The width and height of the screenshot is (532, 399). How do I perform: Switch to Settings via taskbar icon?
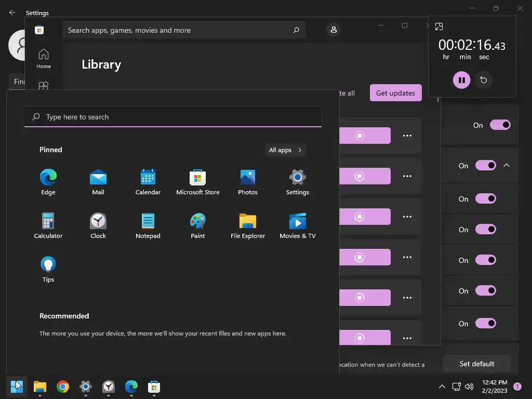click(86, 387)
